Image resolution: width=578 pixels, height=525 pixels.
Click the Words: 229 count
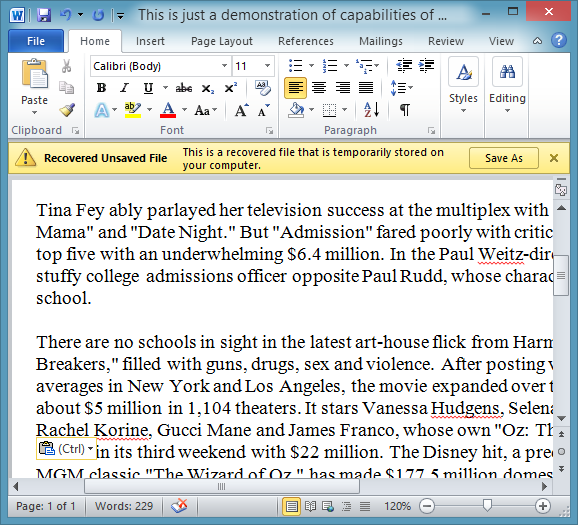(x=124, y=506)
